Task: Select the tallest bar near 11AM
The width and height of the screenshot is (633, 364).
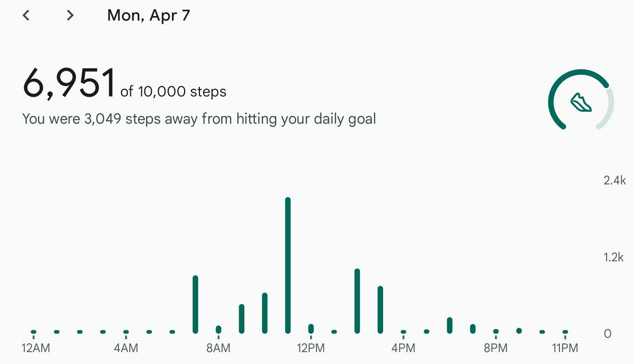Action: click(288, 265)
